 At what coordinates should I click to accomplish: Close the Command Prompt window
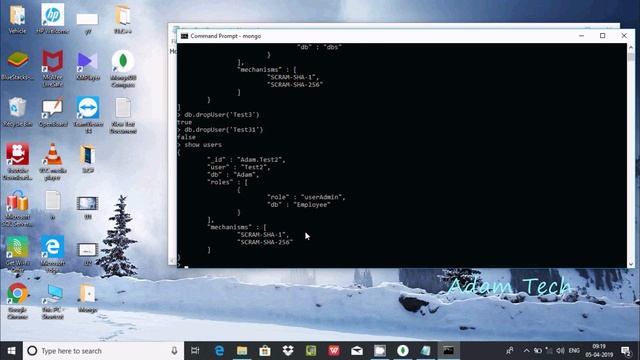click(x=624, y=36)
